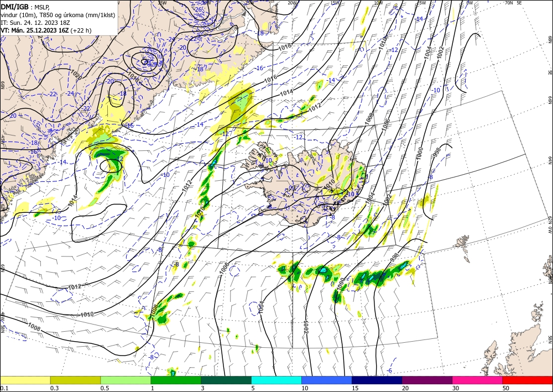
Task: Click the '15W' longitude label
Action: point(335,2)
